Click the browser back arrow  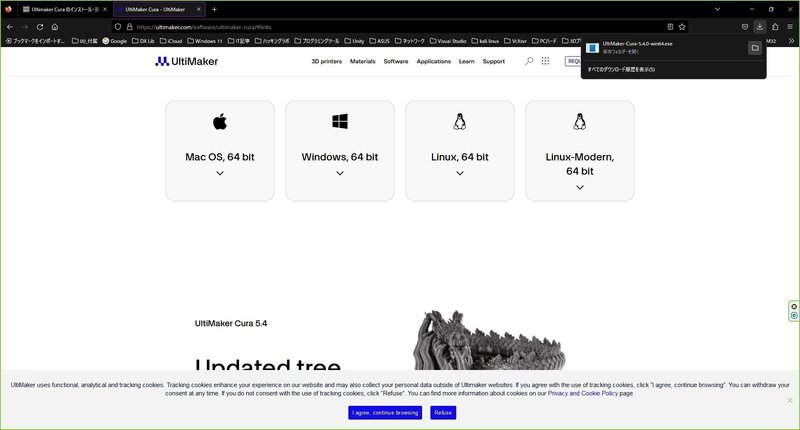10,27
